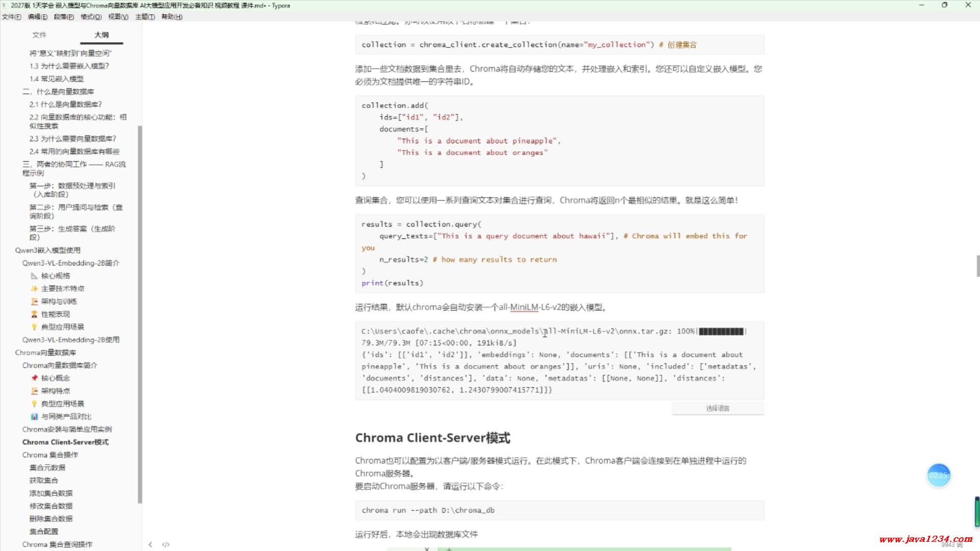980x551 pixels.
Task: Navigate to Qwen3嵌入模型使用 outline heading
Action: click(x=47, y=250)
